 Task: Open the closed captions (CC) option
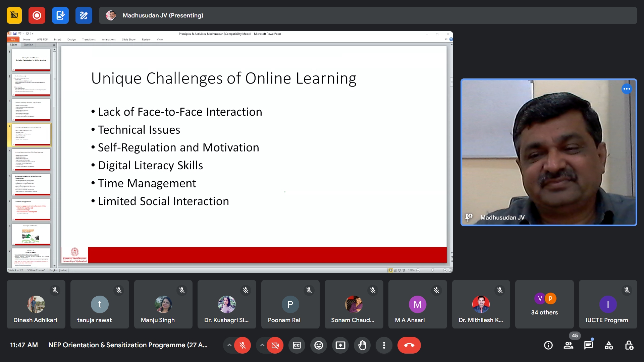tap(297, 345)
